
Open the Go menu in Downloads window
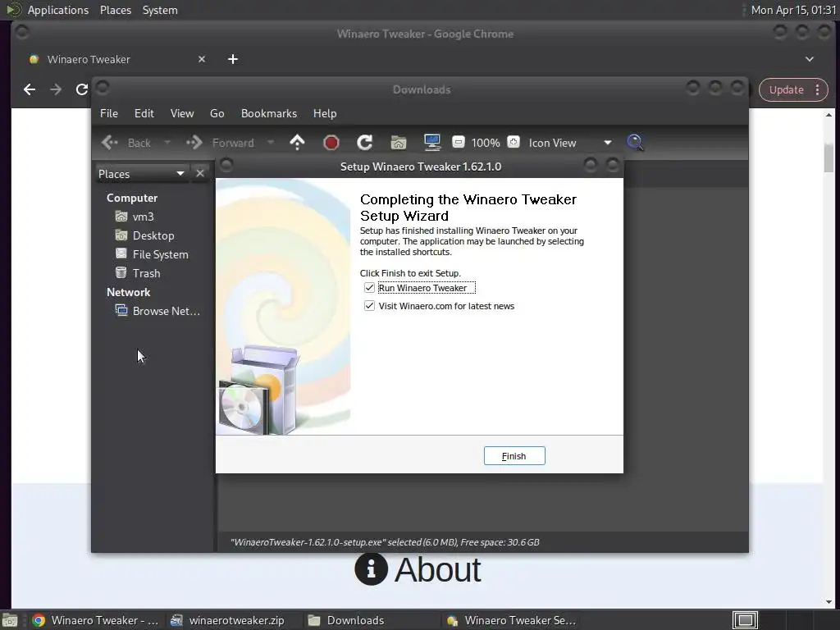point(217,113)
